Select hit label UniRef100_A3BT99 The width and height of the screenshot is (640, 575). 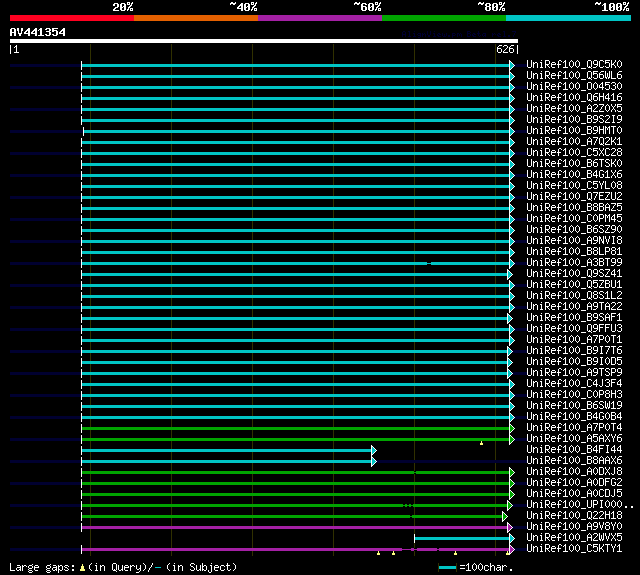574,263
